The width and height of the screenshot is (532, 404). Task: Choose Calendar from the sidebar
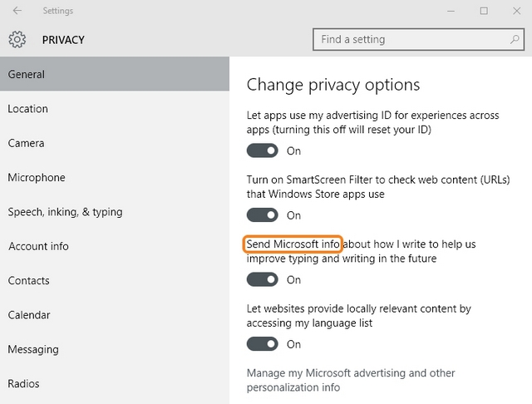point(29,315)
